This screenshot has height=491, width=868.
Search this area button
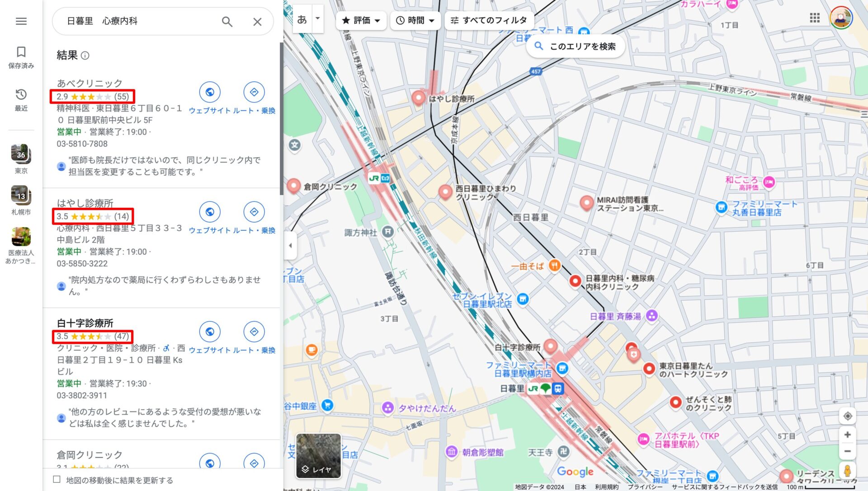576,46
